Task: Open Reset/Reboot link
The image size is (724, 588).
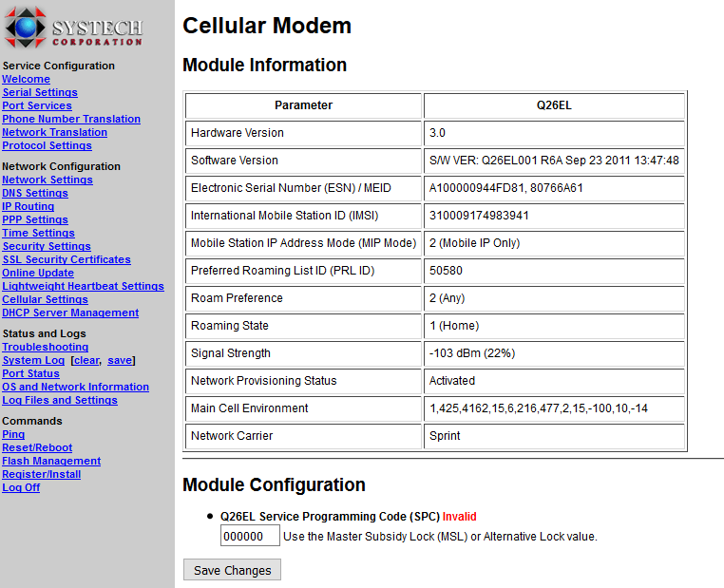Action: 37,448
